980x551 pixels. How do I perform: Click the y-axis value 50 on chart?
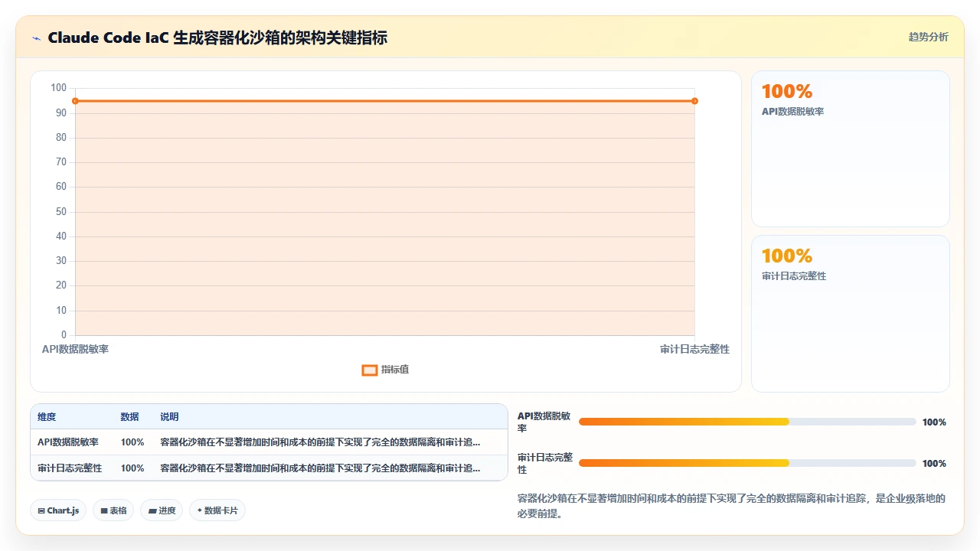coord(61,211)
